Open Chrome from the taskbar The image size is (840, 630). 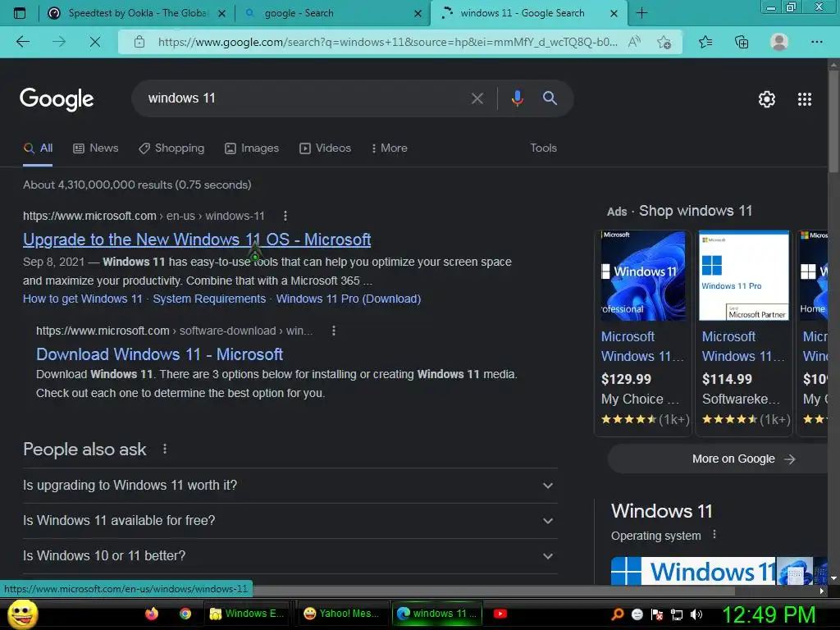tap(185, 614)
